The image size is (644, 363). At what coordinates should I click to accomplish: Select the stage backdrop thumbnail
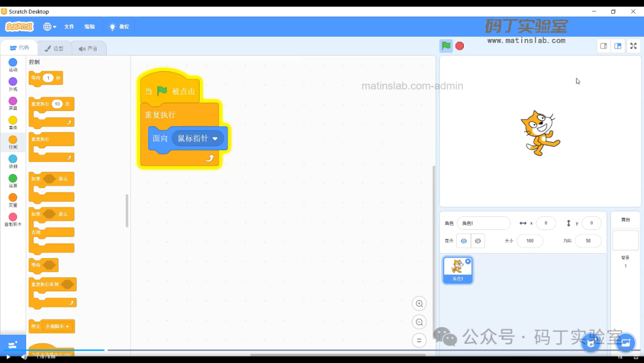tap(625, 240)
